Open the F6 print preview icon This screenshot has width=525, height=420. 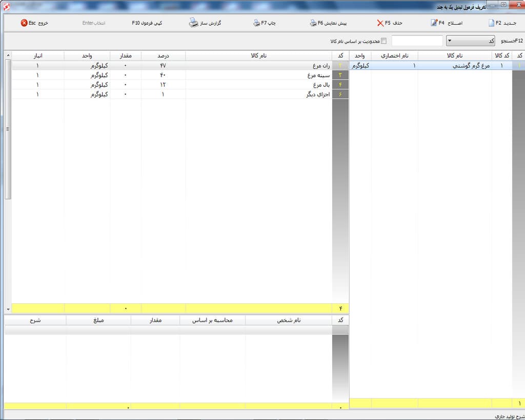coord(313,23)
